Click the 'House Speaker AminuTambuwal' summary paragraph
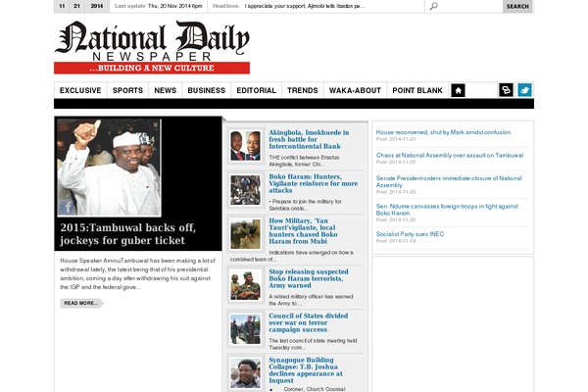Viewport: 588px width, 392px height. coord(137,273)
